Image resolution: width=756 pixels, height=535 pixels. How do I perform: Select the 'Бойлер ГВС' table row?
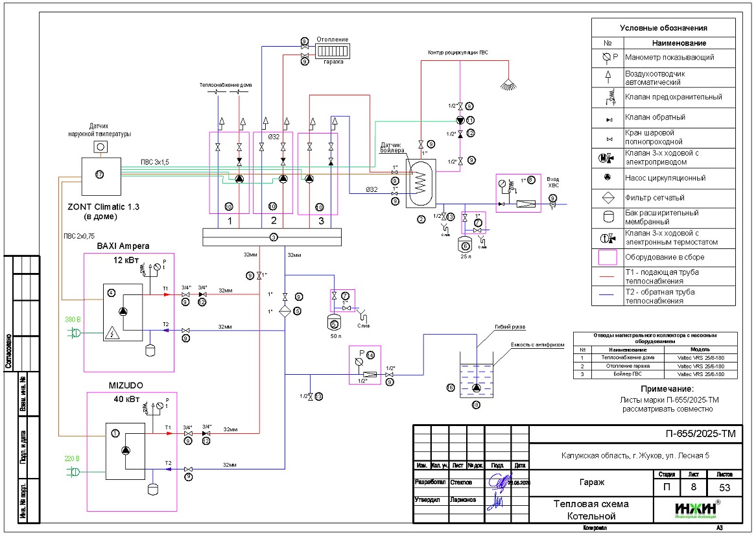(x=654, y=374)
